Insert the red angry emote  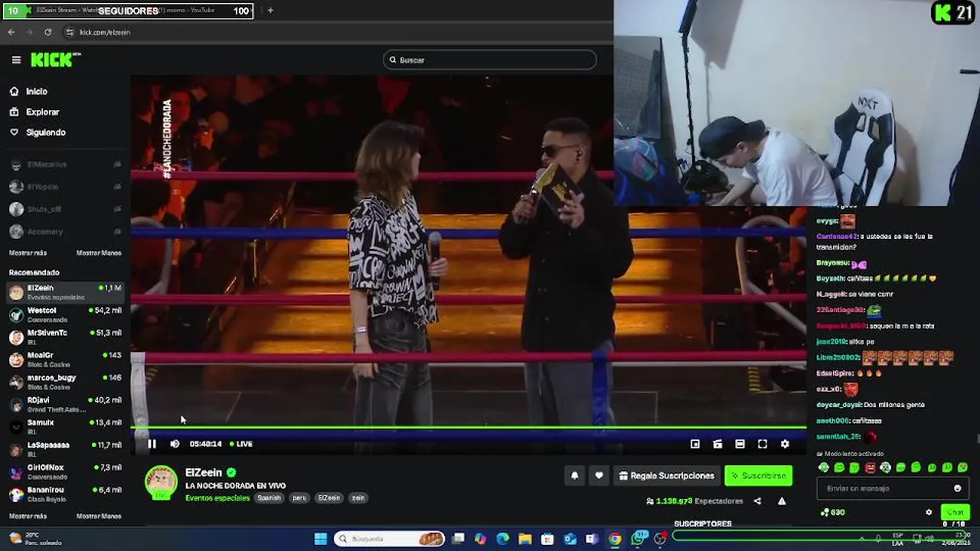click(x=870, y=468)
